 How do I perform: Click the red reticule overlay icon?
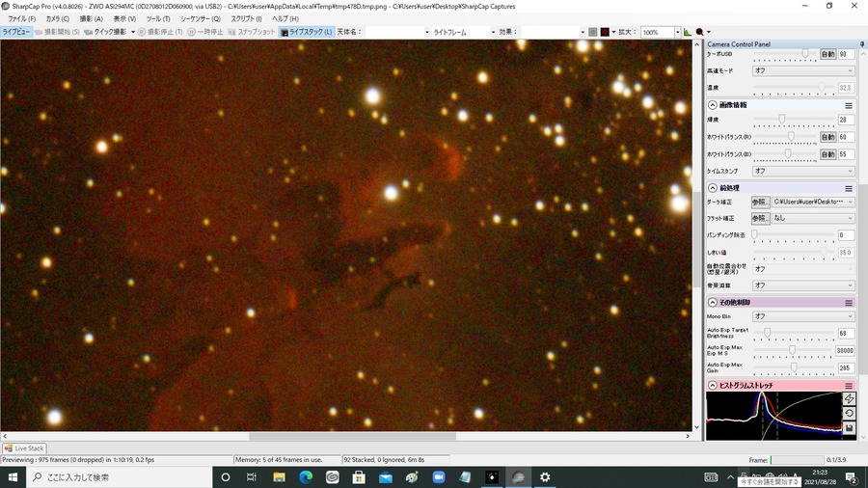coord(605,32)
